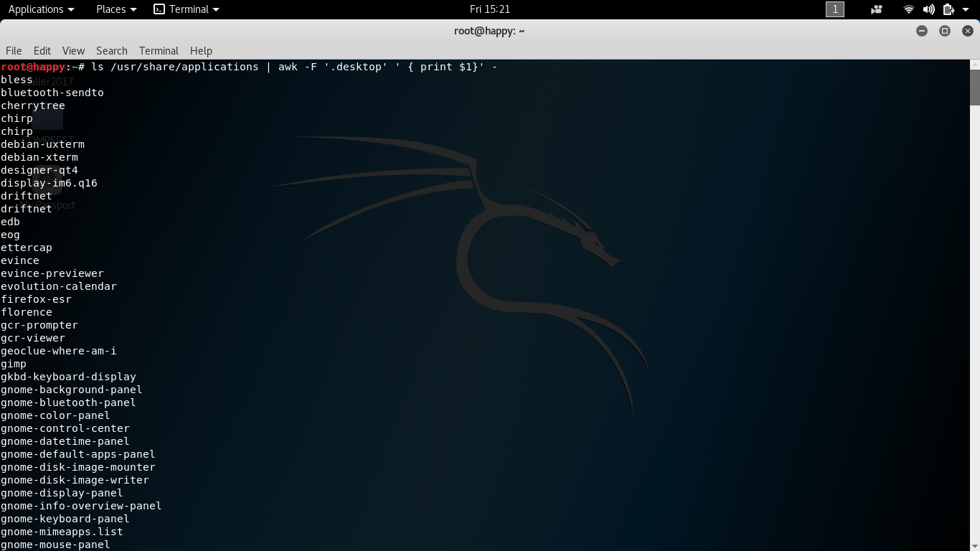980x551 pixels.
Task: Open the File menu
Action: click(14, 51)
